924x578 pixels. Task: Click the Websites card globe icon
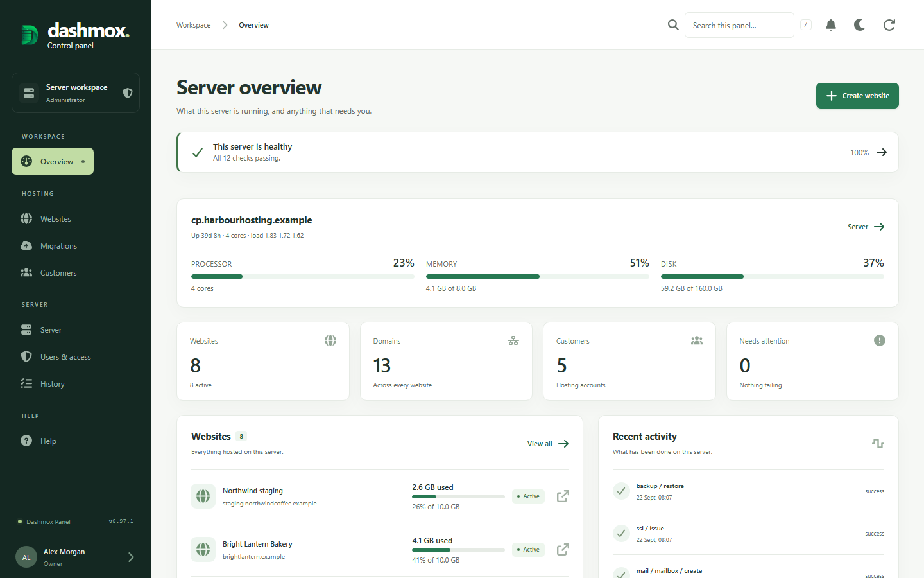[330, 340]
